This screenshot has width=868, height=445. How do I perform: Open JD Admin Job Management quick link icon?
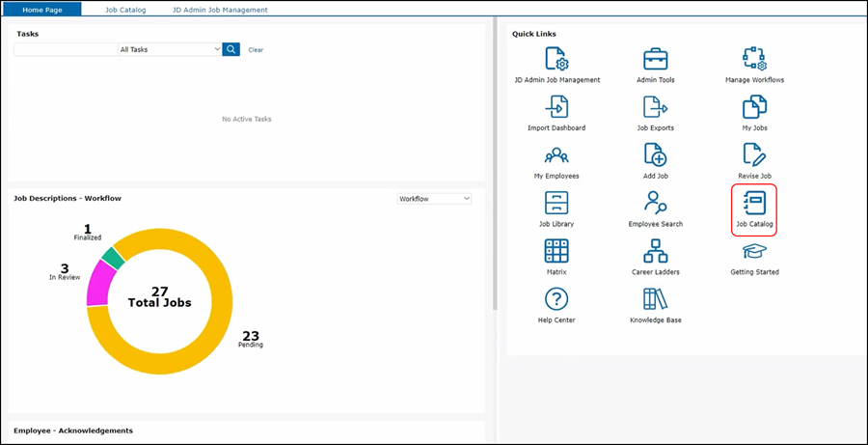coord(556,59)
